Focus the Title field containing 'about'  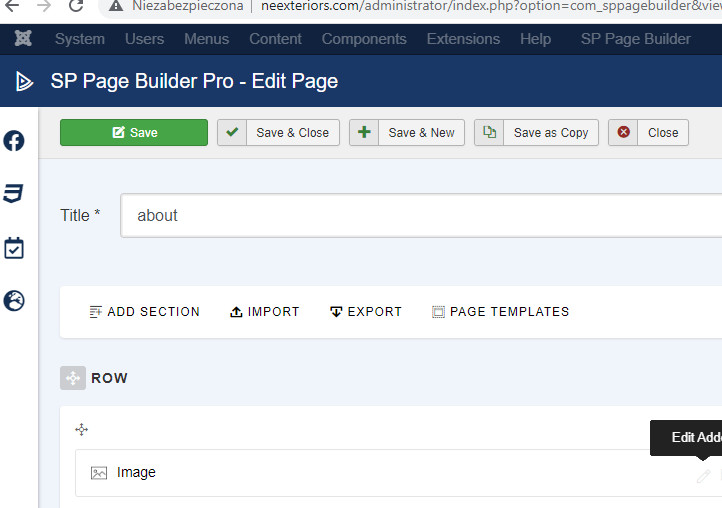click(421, 216)
